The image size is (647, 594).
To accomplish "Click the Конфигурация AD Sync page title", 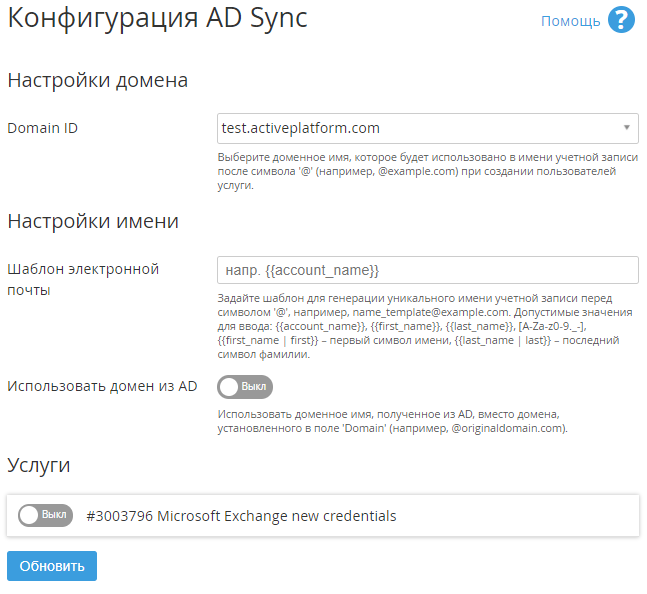I will (x=157, y=19).
